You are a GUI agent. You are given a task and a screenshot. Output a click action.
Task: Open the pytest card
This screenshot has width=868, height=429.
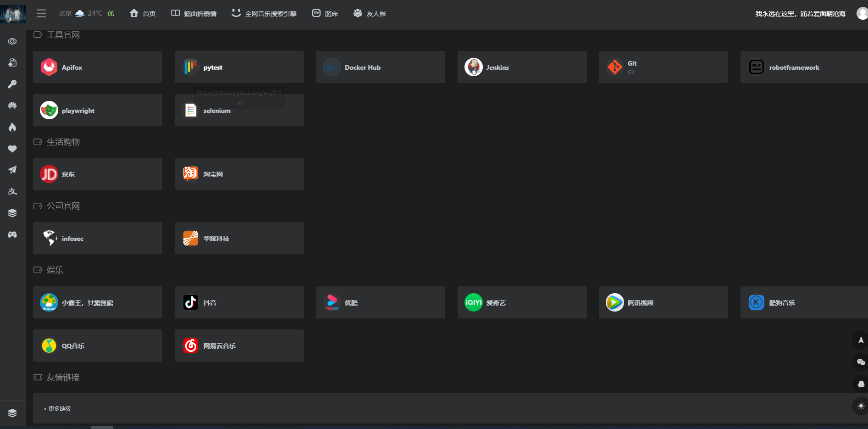pos(239,67)
